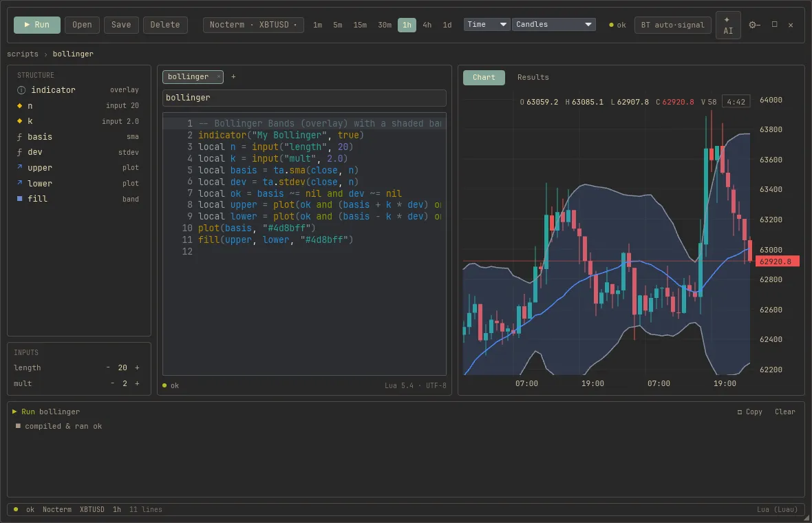812x523 pixels.
Task: Delete the current script
Action: pos(165,25)
